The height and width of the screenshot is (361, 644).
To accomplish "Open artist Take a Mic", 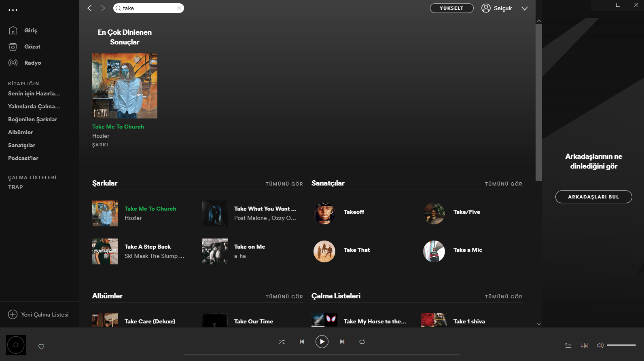I will pyautogui.click(x=468, y=250).
